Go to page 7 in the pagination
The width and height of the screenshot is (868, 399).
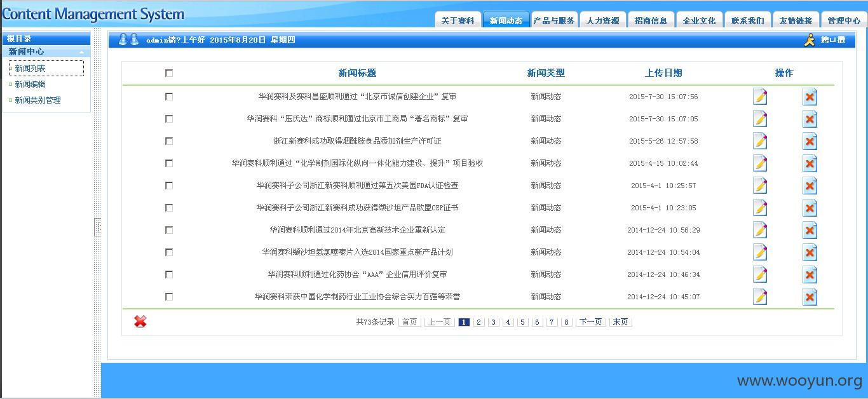point(552,322)
